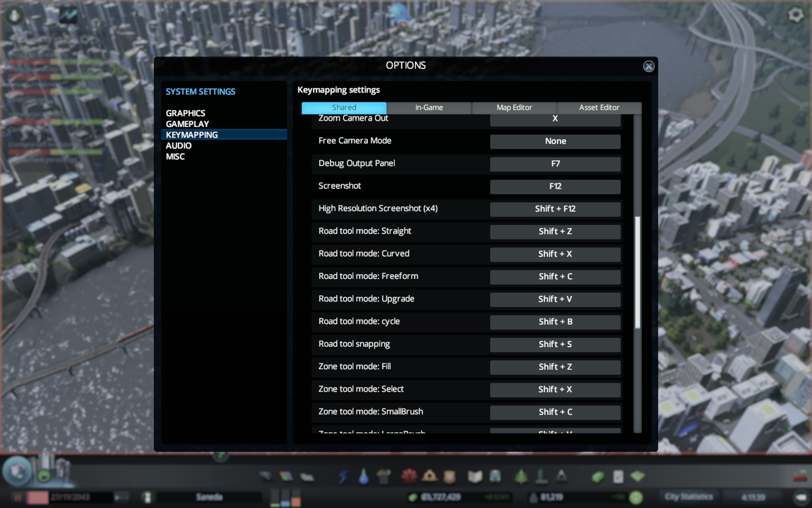812x508 pixels.
Task: Open the Roads build menu icon
Action: pyautogui.click(x=266, y=477)
